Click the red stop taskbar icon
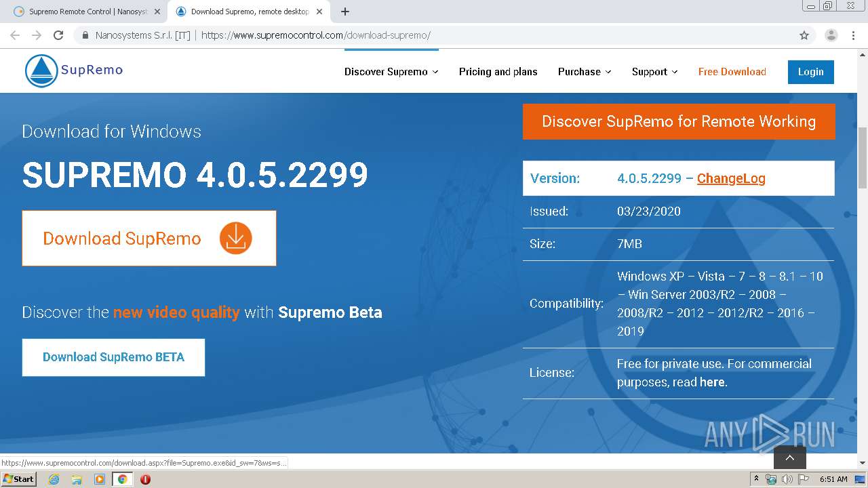 tap(145, 479)
